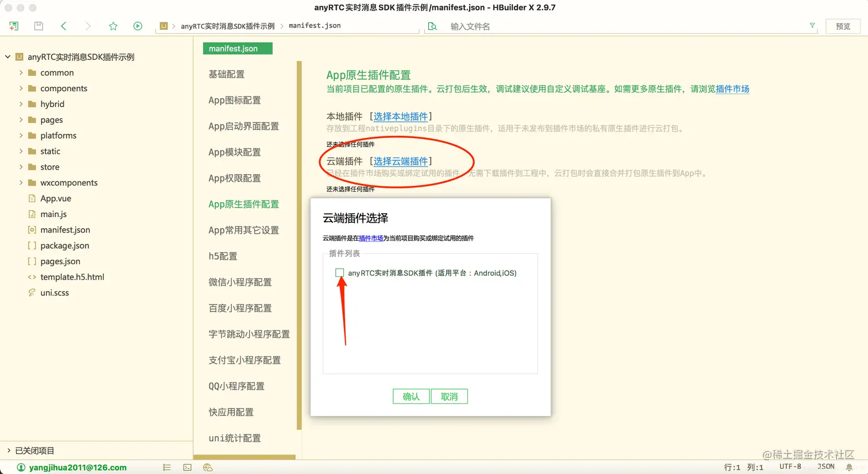Click the file search icon
The height and width of the screenshot is (474, 868).
point(433,26)
